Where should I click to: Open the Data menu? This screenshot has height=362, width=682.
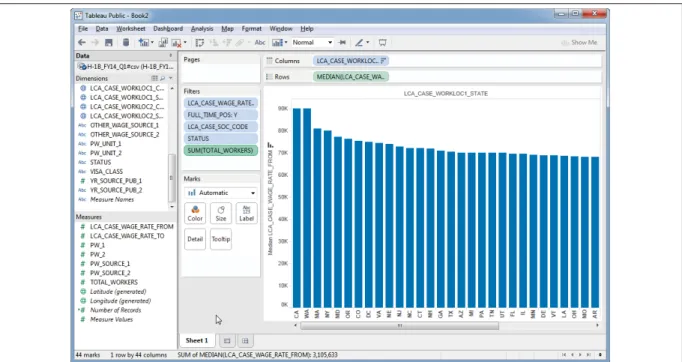[102, 29]
